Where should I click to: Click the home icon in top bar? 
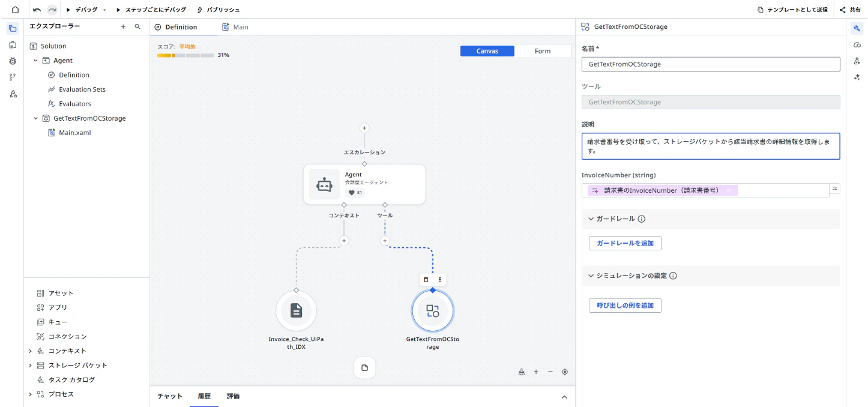[x=16, y=10]
